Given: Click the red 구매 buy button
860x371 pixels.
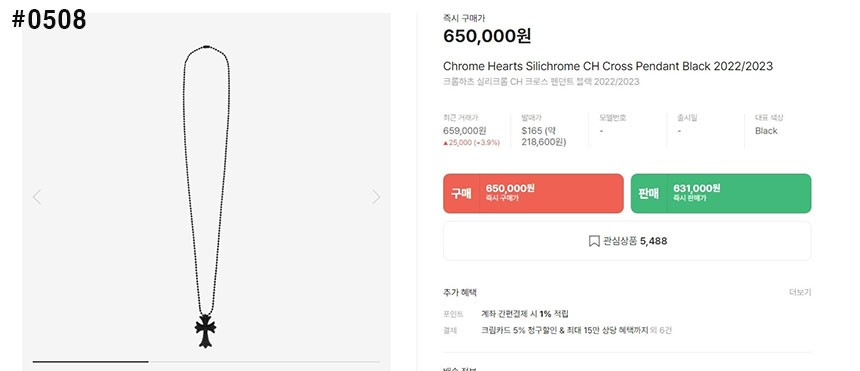Looking at the screenshot, I should coord(533,193).
